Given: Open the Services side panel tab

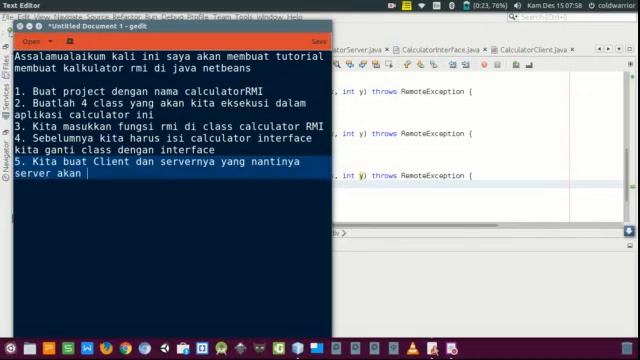Looking at the screenshot, I should click(x=6, y=101).
